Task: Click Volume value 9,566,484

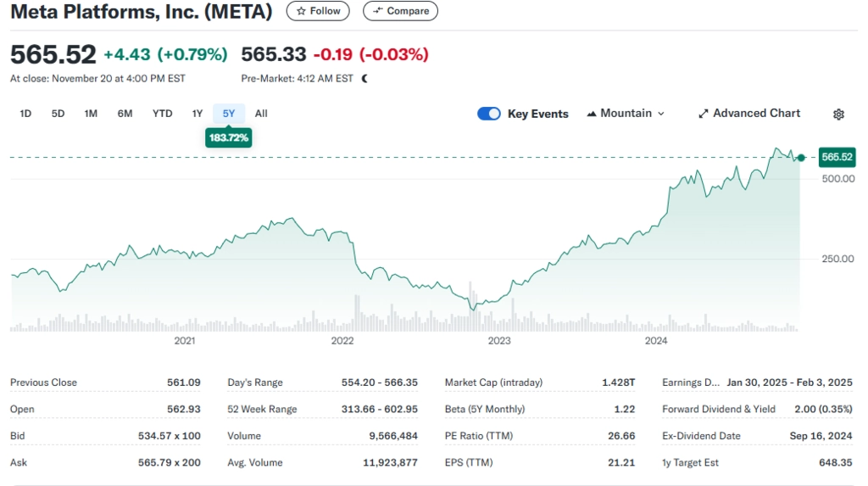Action: 393,436
